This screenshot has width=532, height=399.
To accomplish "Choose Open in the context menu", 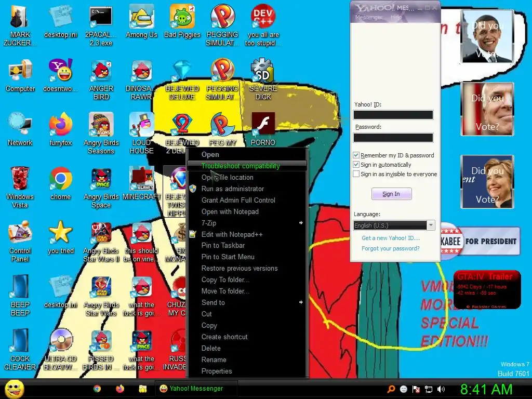I will coord(247,154).
